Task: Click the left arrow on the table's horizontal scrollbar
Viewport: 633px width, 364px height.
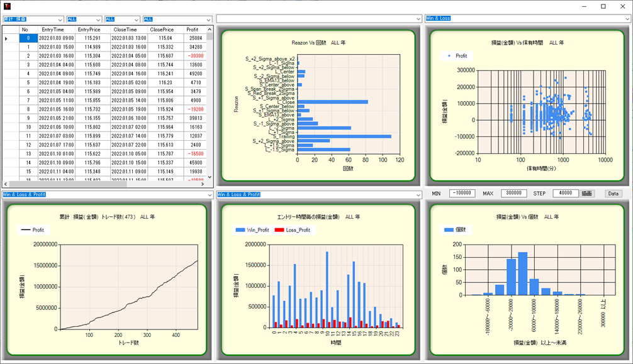Action: (6, 184)
